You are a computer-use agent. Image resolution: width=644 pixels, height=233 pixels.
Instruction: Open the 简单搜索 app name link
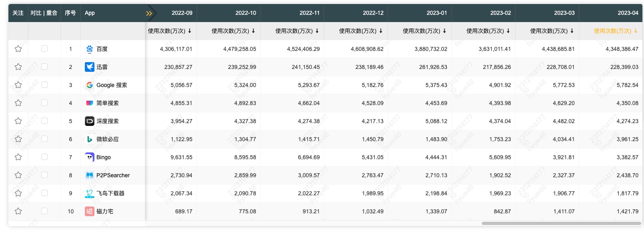(x=108, y=103)
